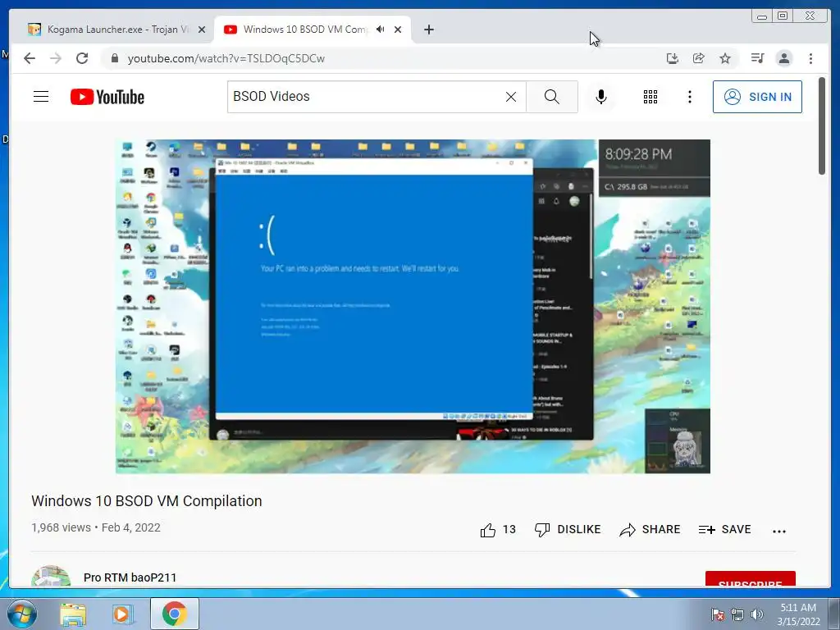Image resolution: width=840 pixels, height=630 pixels.
Task: Open Windows Explorer from the taskbar
Action: [73, 614]
